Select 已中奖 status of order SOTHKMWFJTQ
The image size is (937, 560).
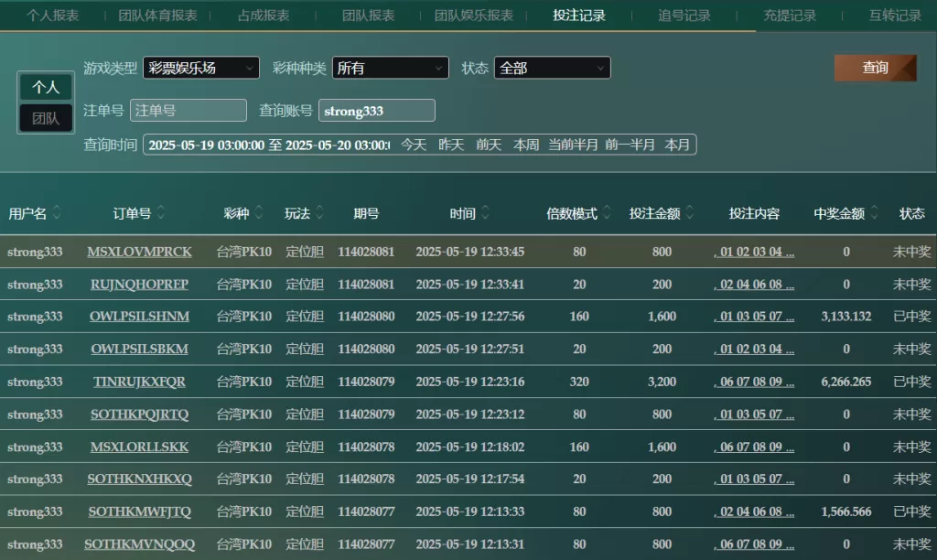click(912, 512)
